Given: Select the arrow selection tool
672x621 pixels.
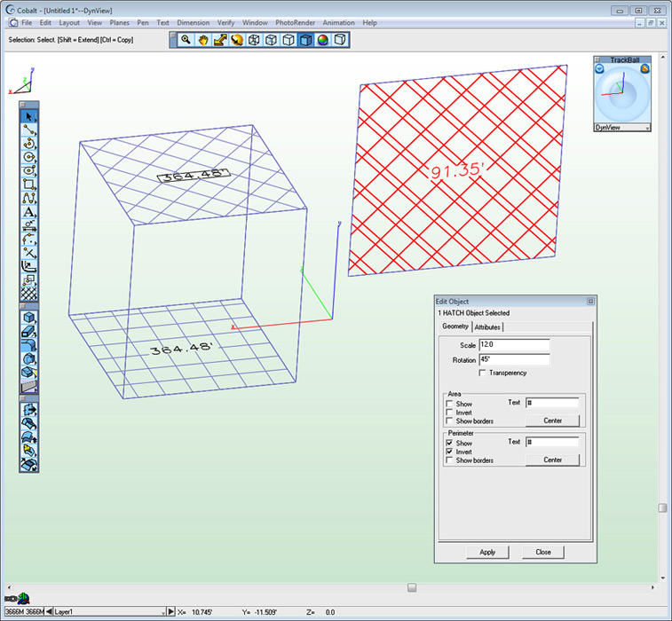Looking at the screenshot, I should point(29,116).
